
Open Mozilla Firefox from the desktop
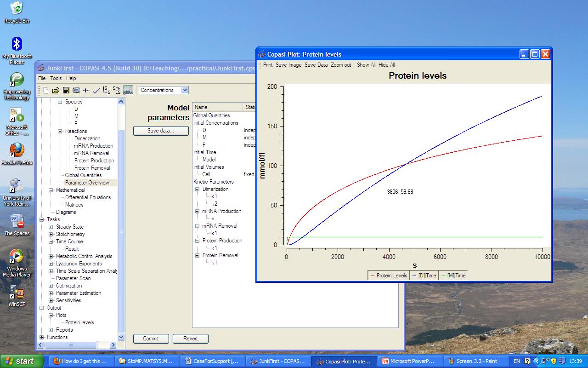point(17,150)
